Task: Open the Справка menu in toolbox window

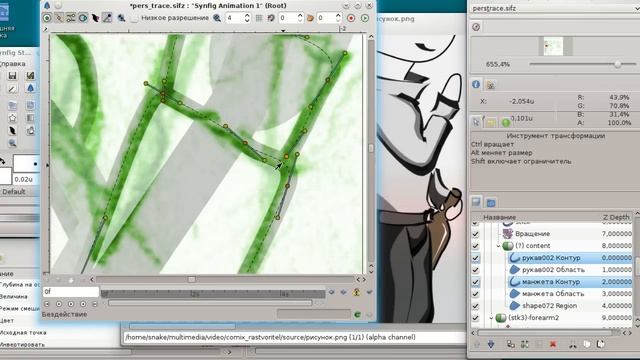Action: click(13, 64)
